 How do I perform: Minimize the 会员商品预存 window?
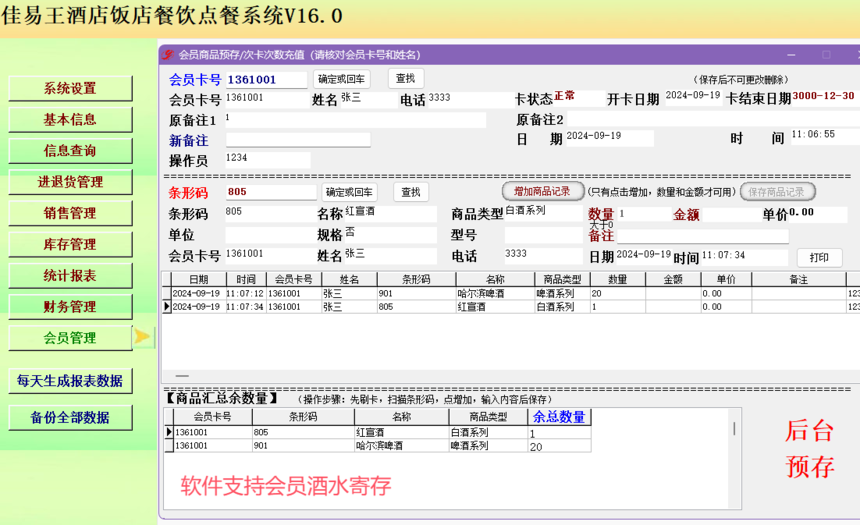click(791, 54)
